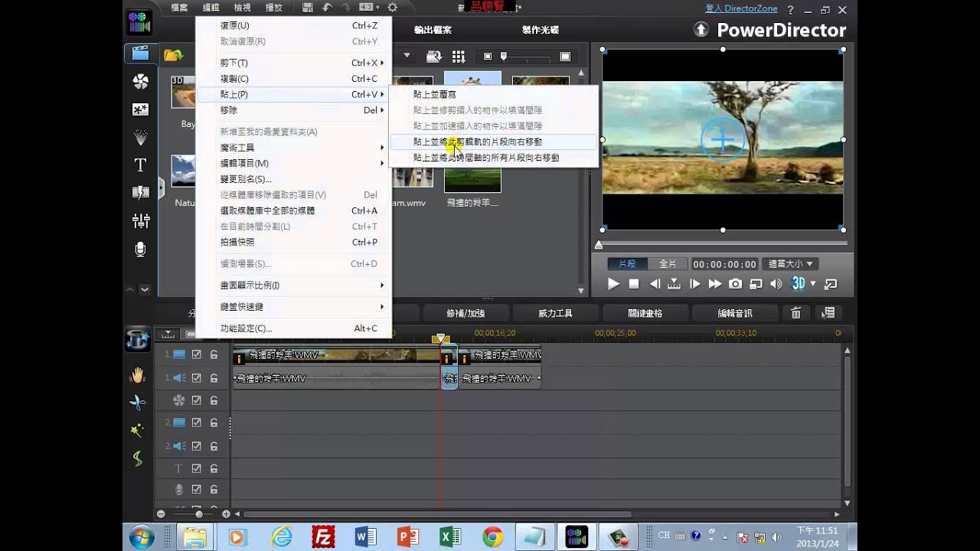This screenshot has height=551, width=980.
Task: Click the trash delete icon above timeline
Action: 796,313
